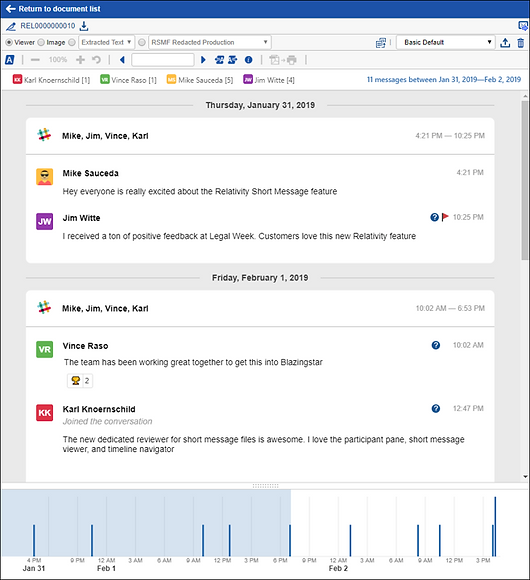Click the pop-out viewer icon at top right
Viewport: 530px width, 580px height.
tap(523, 26)
